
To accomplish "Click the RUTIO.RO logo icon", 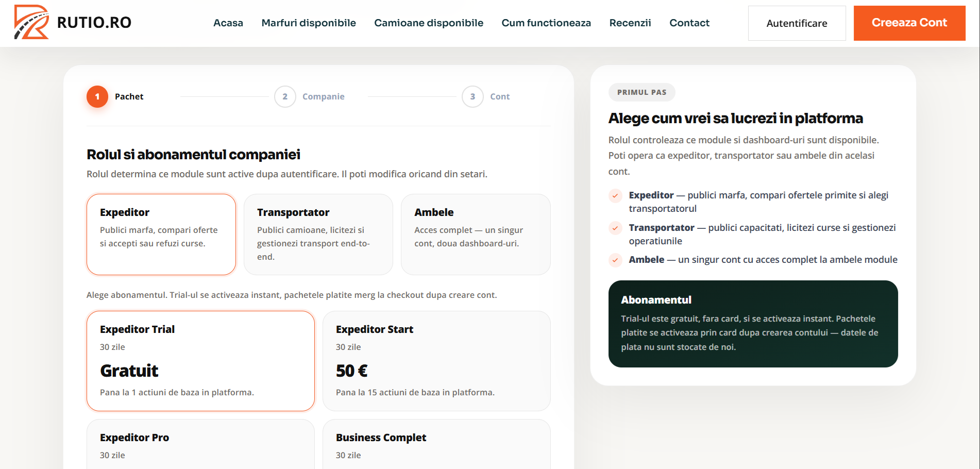I will tap(31, 22).
